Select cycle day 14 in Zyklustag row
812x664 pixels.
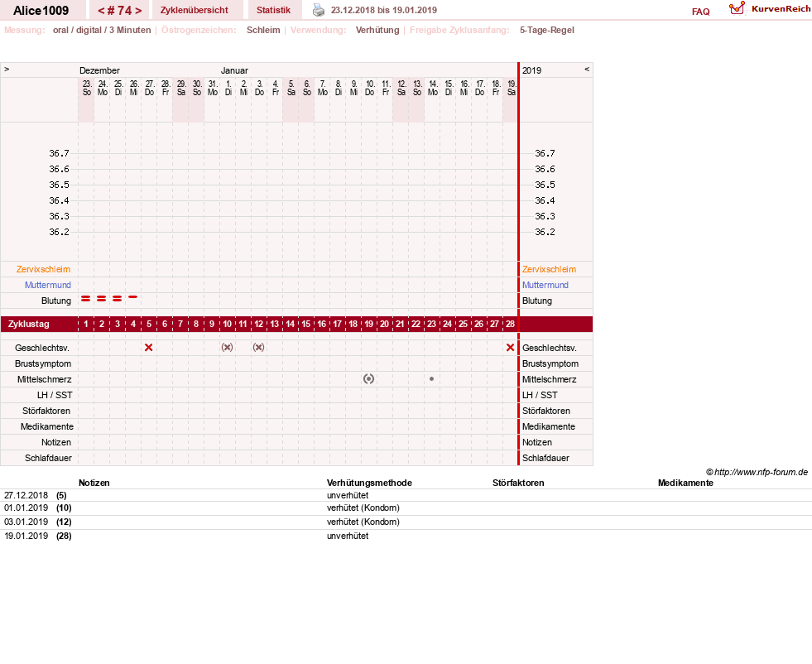click(x=290, y=324)
